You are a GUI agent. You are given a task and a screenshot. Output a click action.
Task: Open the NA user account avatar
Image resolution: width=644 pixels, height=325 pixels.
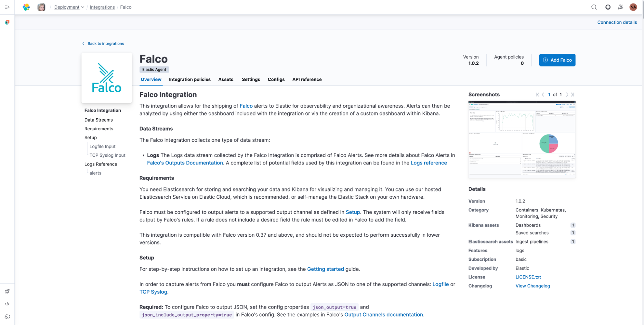633,7
